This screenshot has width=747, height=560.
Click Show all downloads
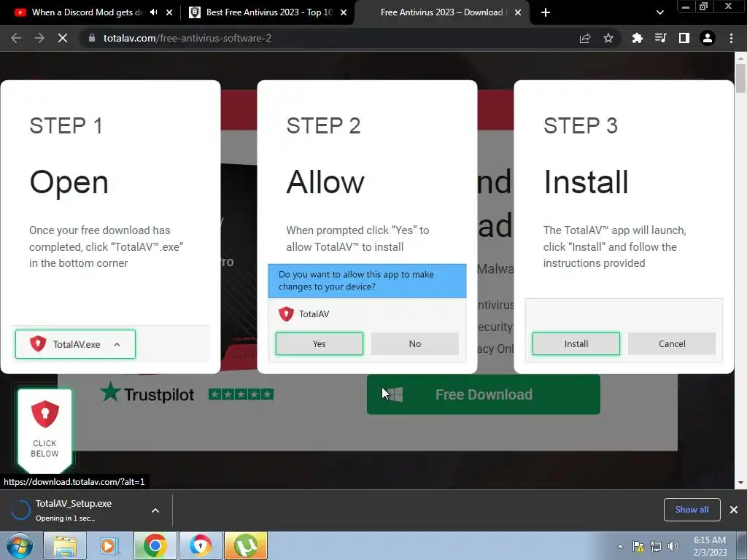(692, 510)
